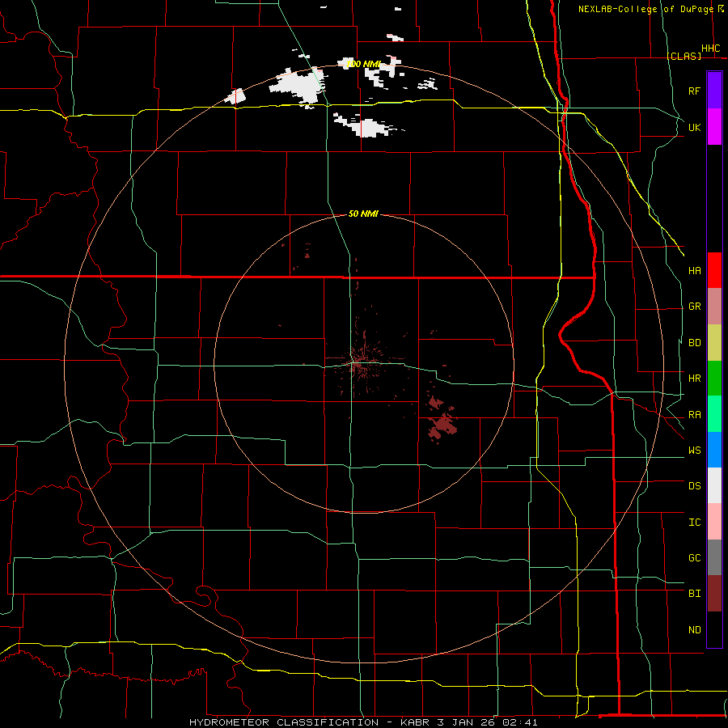
Task: Click the HHC product code label
Action: [x=711, y=49]
